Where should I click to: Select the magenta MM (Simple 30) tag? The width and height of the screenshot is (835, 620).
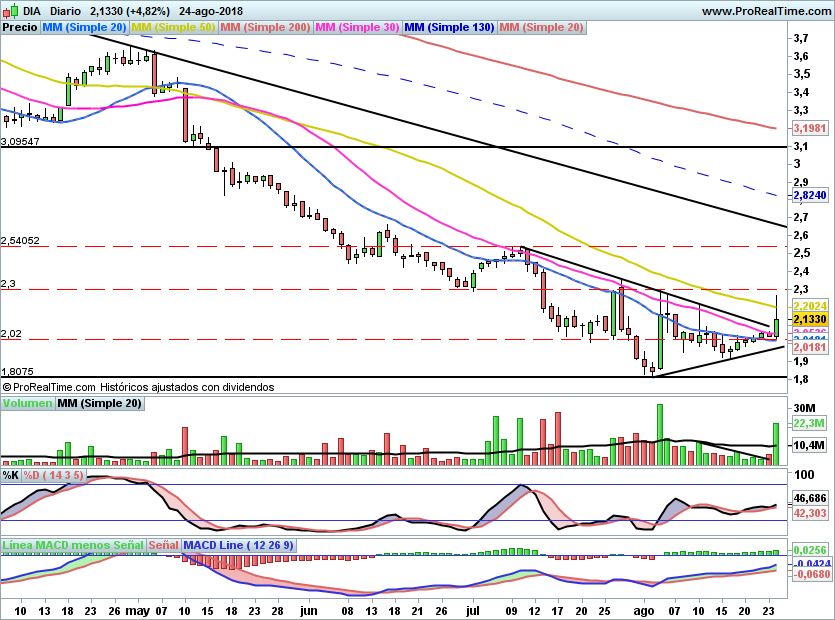click(357, 27)
